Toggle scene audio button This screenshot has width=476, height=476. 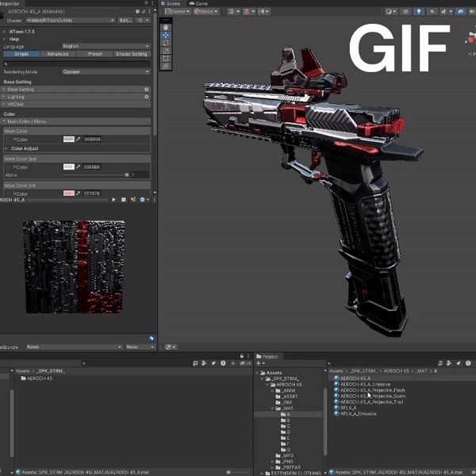[432, 12]
